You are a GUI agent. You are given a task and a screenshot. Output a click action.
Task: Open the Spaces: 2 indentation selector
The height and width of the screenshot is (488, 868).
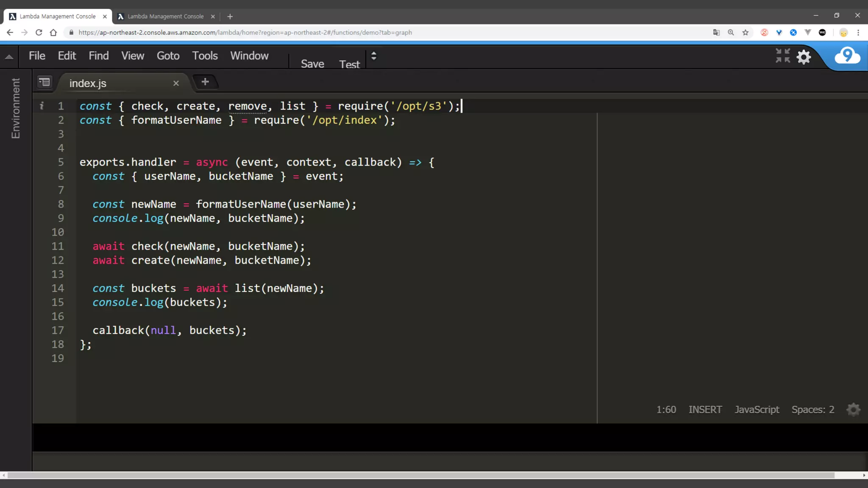(x=812, y=410)
